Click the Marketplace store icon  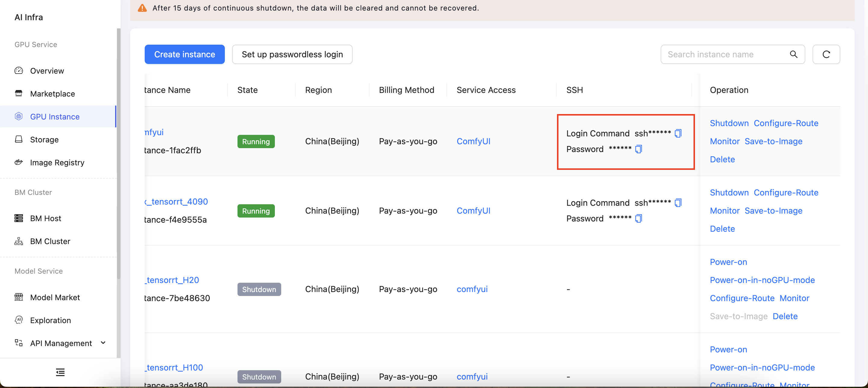point(19,94)
